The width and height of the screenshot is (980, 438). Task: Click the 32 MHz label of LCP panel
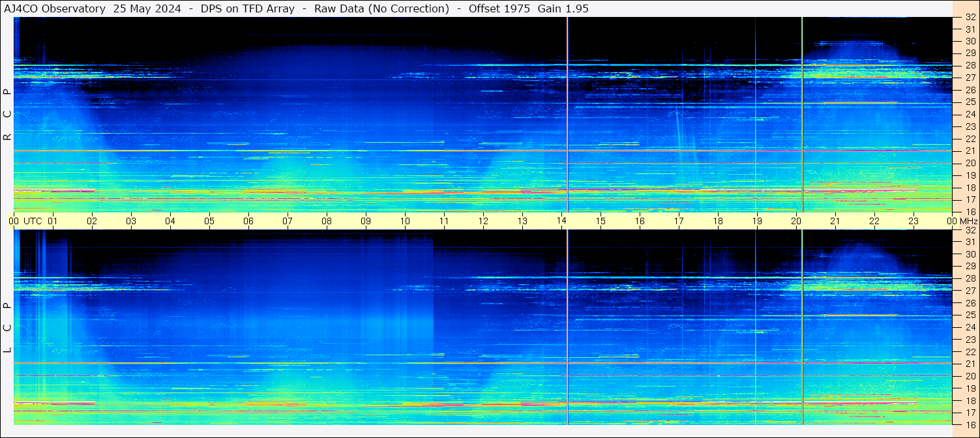pos(970,230)
